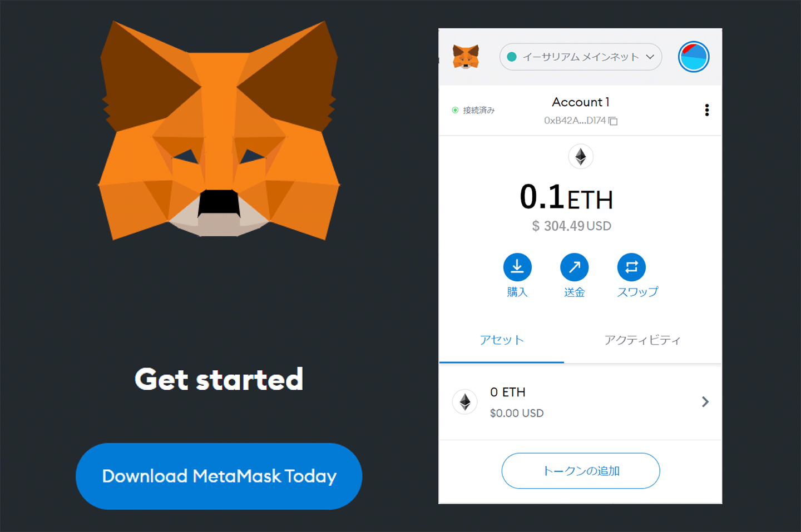The width and height of the screenshot is (801, 532).
Task: Click the small MetaMask fox logo in wallet header
Action: (x=466, y=57)
